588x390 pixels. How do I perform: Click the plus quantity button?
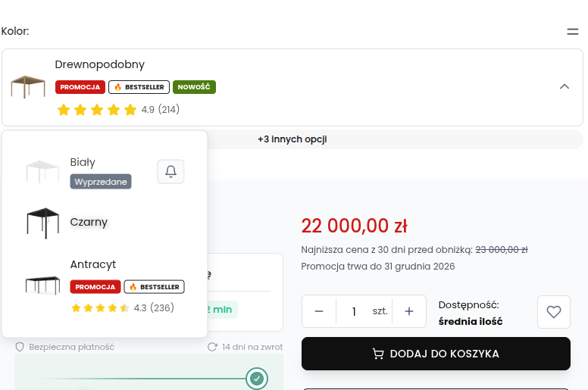pyautogui.click(x=409, y=311)
